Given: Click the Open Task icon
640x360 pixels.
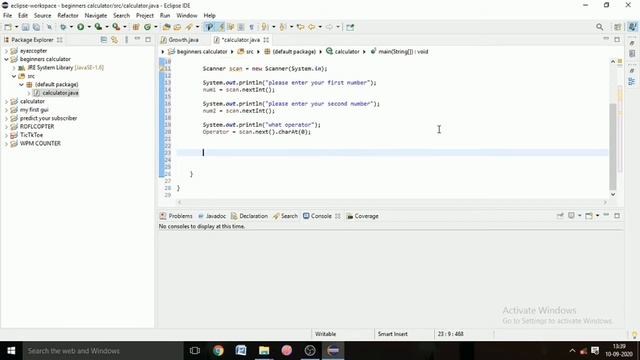Looking at the screenshot, I should pos(177,27).
